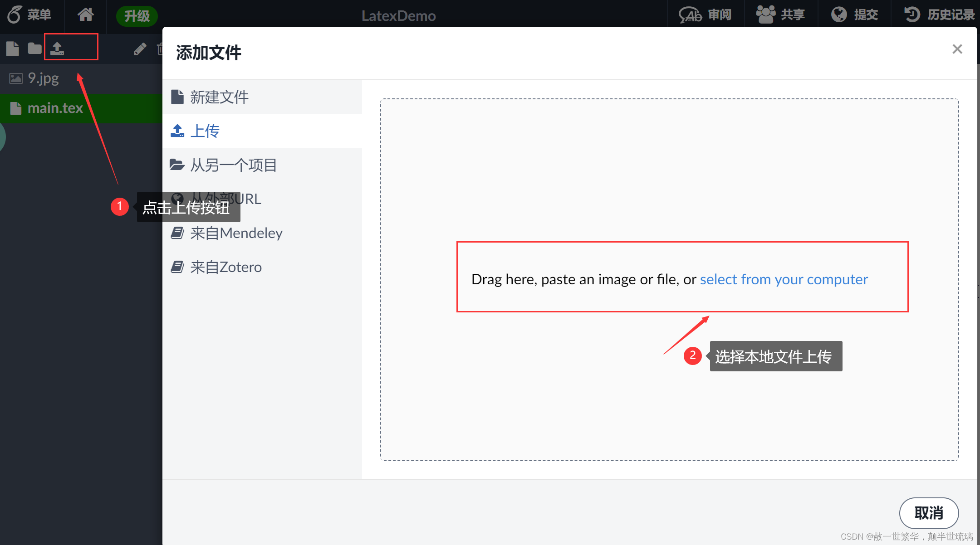Image resolution: width=980 pixels, height=545 pixels.
Task: Click the new file icon in file toolbar
Action: pyautogui.click(x=13, y=49)
